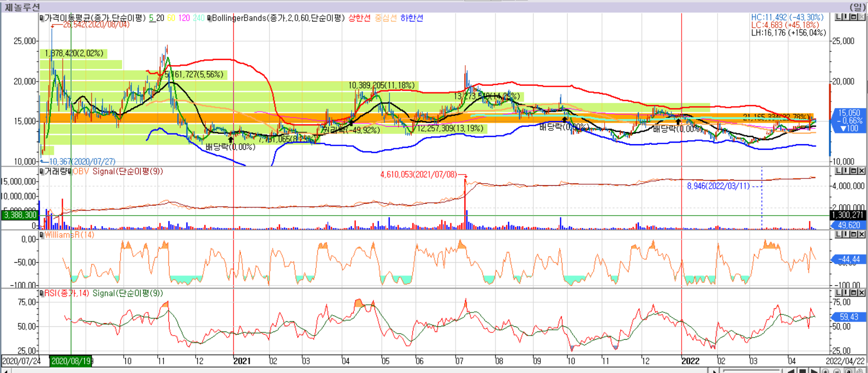Maximize the price chart panel
The width and height of the screenshot is (868, 373).
click(854, 17)
